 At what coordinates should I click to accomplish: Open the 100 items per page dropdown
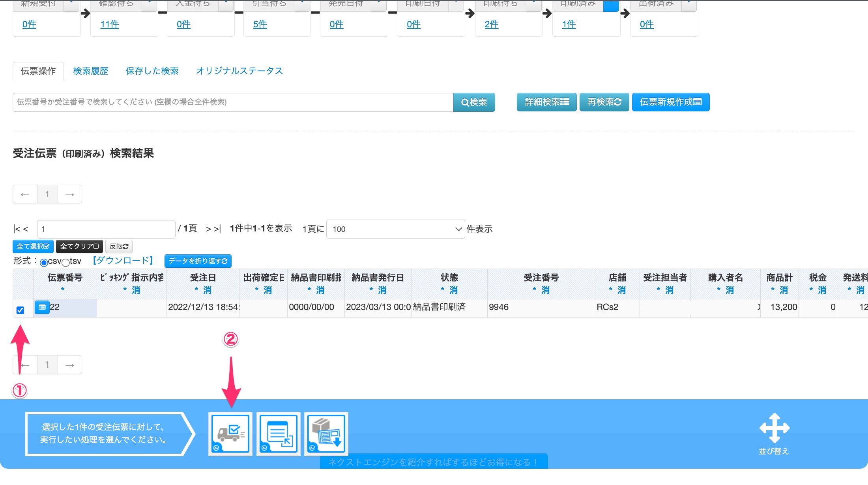tap(395, 229)
